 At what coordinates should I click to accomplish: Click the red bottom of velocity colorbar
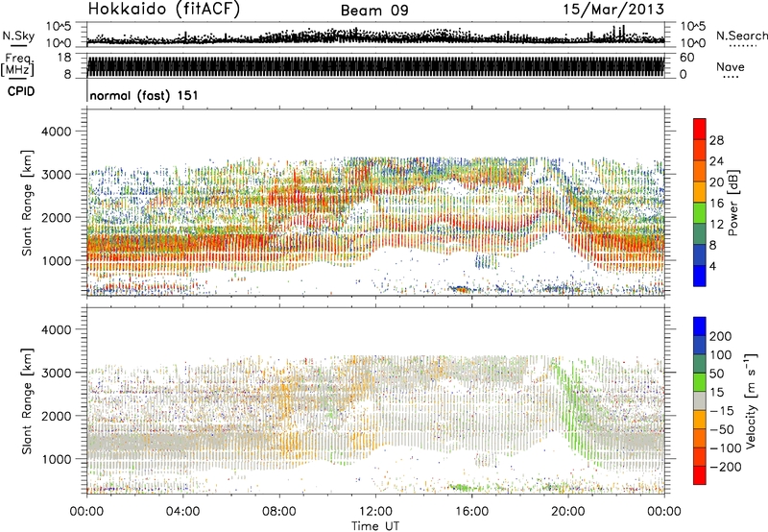[700, 475]
